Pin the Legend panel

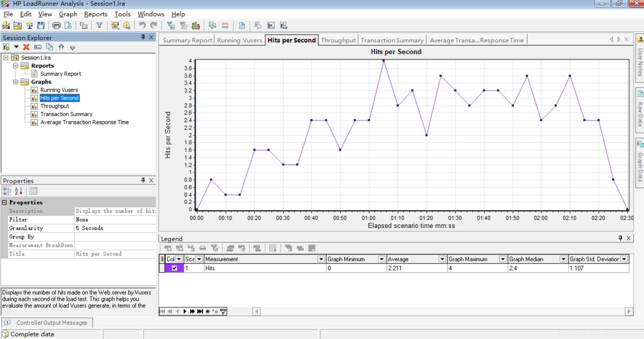pos(620,238)
